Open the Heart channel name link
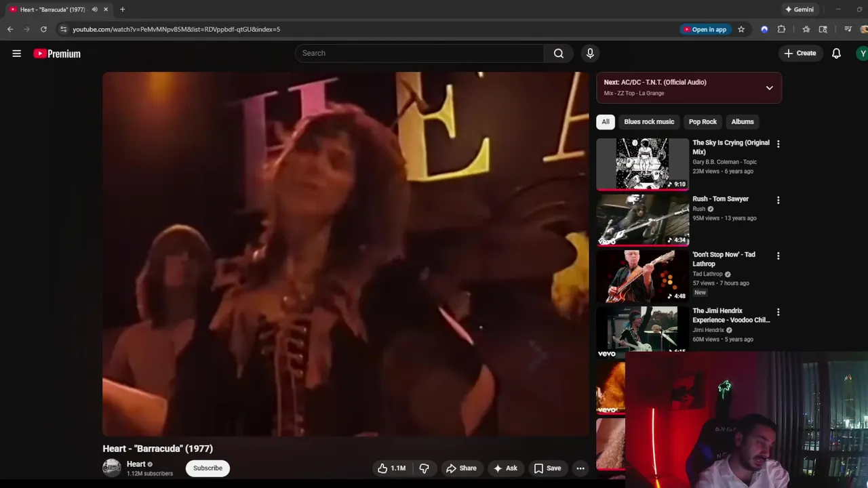868x488 pixels. pos(136,464)
